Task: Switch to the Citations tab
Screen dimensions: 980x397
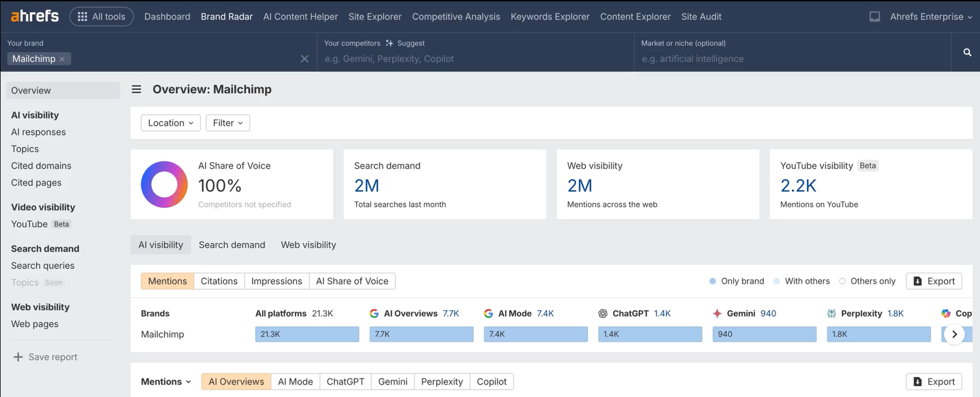Action: 219,281
